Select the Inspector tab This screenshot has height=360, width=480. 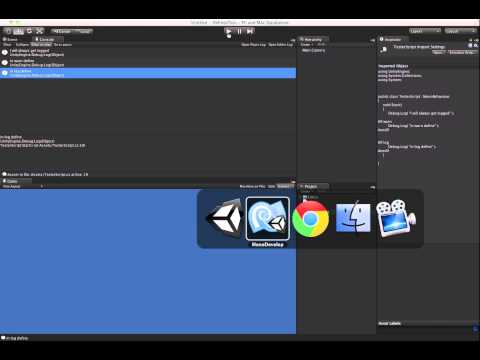[x=392, y=39]
